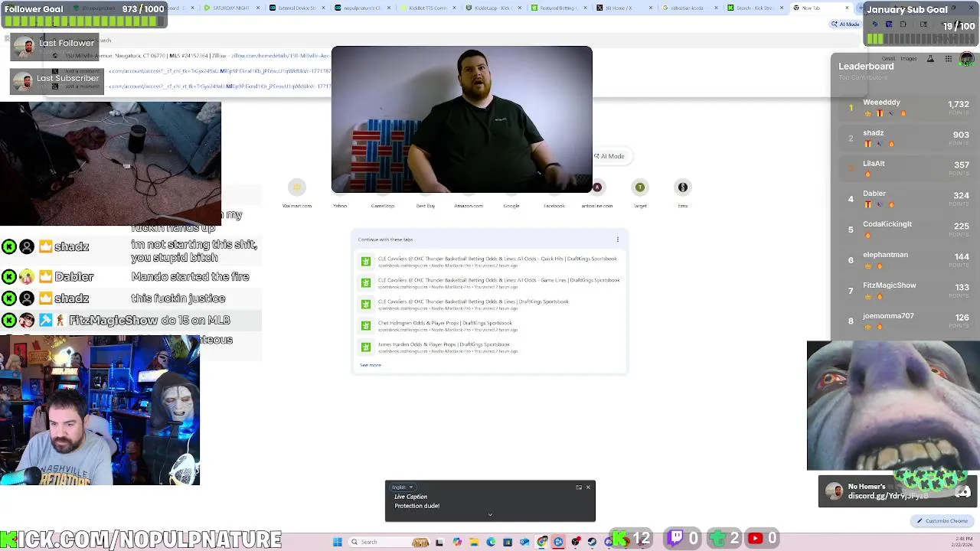Click the GameStop shortcut label
The height and width of the screenshot is (551, 980).
click(x=383, y=206)
